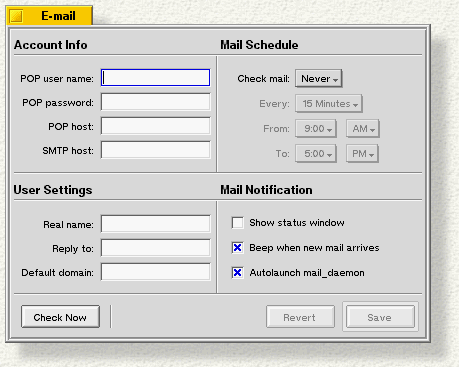The height and width of the screenshot is (367, 459).
Task: Open the Check mail Never dropdown
Action: [319, 79]
